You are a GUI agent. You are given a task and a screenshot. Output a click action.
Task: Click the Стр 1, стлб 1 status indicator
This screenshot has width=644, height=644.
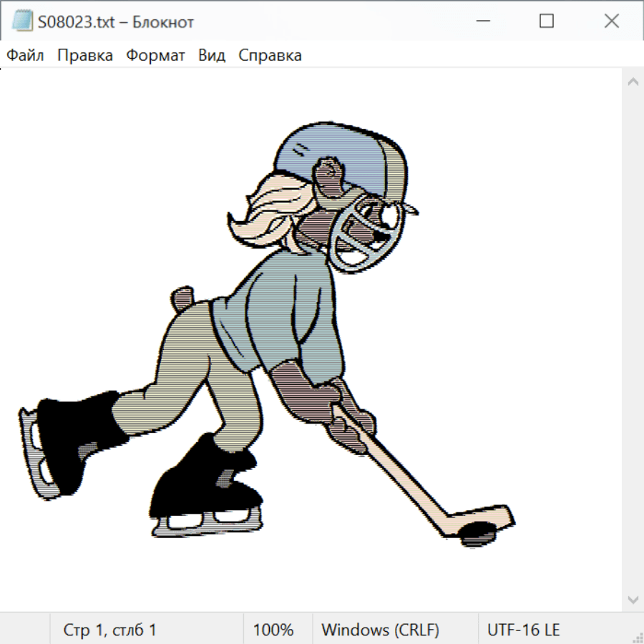pos(110,630)
